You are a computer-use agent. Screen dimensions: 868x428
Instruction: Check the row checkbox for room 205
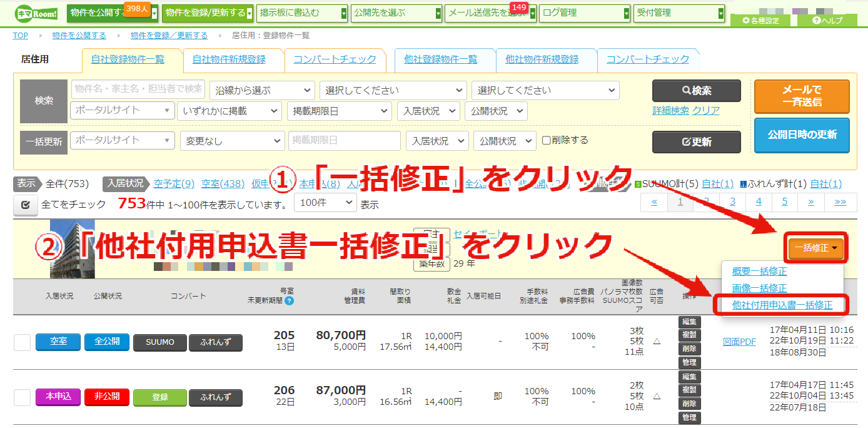pos(22,342)
